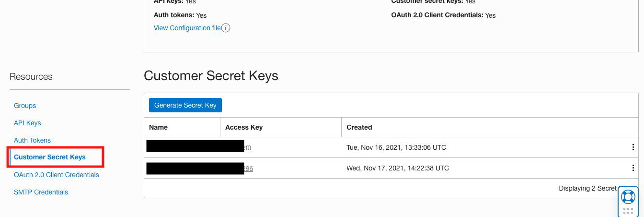Click the access key link ending in cf0
Viewport: 644px width, 217px height.
[247, 148]
